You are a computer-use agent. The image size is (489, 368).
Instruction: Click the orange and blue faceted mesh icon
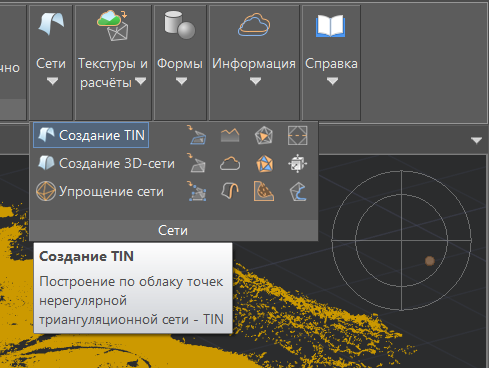[x=264, y=163]
